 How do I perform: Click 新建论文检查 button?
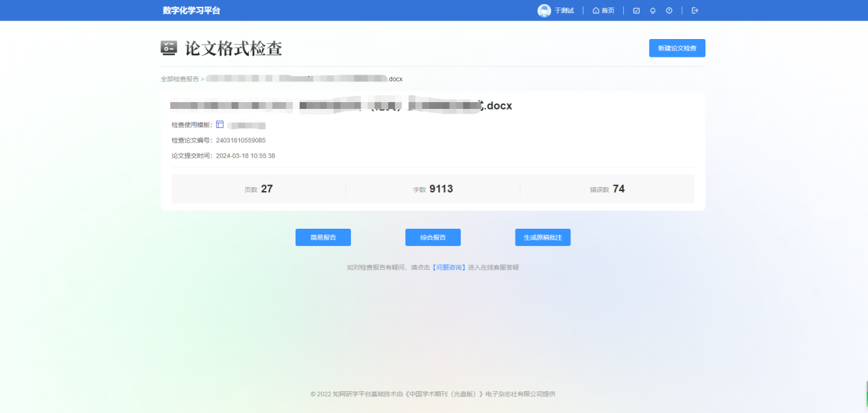[x=677, y=48]
